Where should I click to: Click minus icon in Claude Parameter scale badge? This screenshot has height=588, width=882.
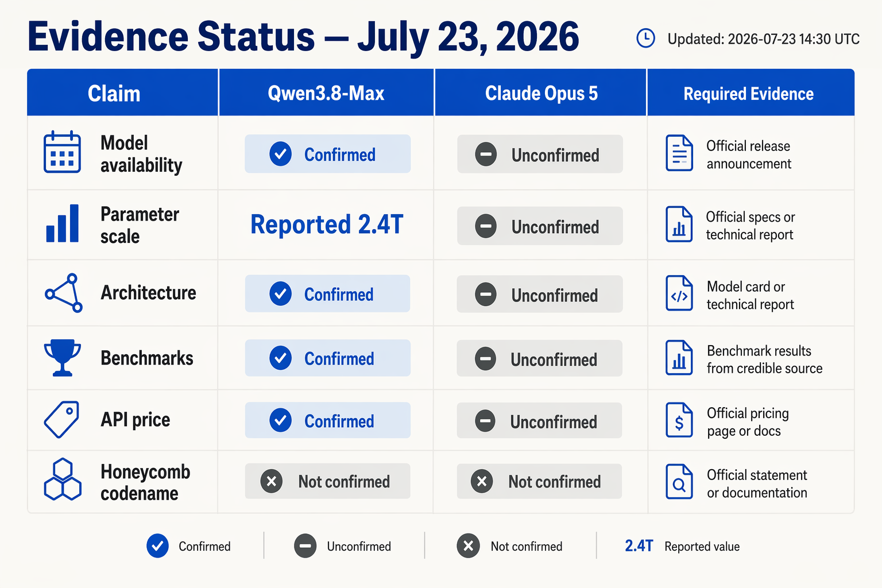point(486,226)
